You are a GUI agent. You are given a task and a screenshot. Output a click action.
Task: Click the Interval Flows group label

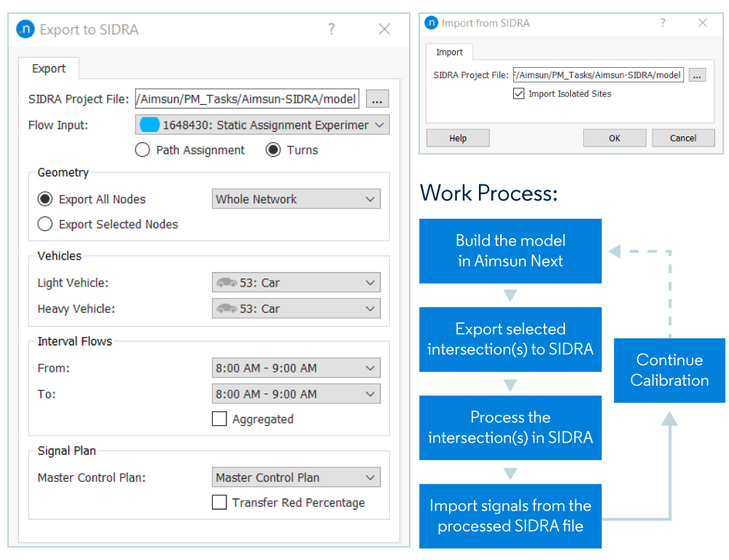(x=75, y=341)
